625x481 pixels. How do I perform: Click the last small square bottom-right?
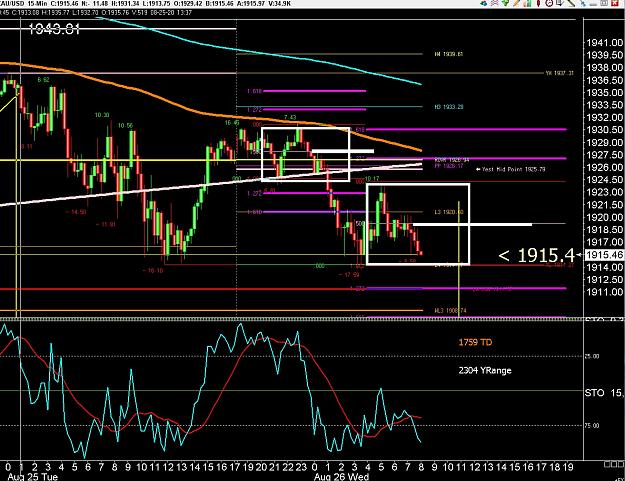[x=619, y=464]
